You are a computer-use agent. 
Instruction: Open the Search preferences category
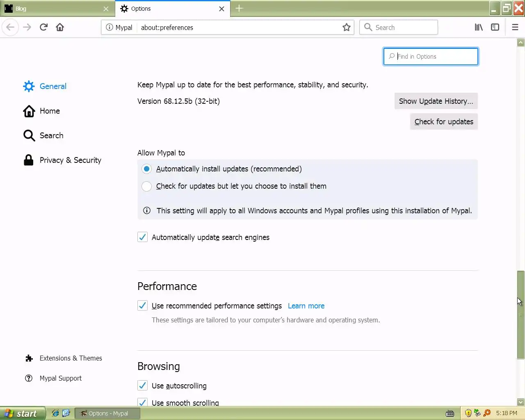[x=43, y=136]
